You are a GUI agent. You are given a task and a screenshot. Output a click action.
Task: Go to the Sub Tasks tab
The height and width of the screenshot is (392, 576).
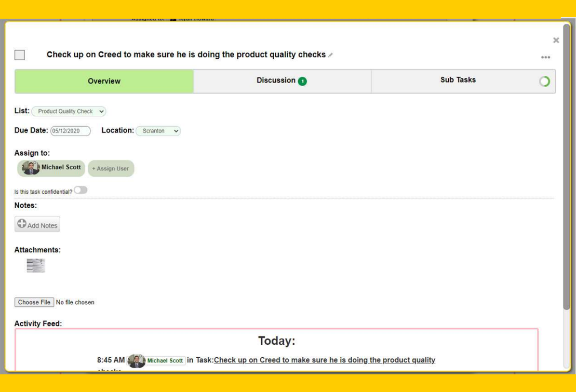[458, 80]
